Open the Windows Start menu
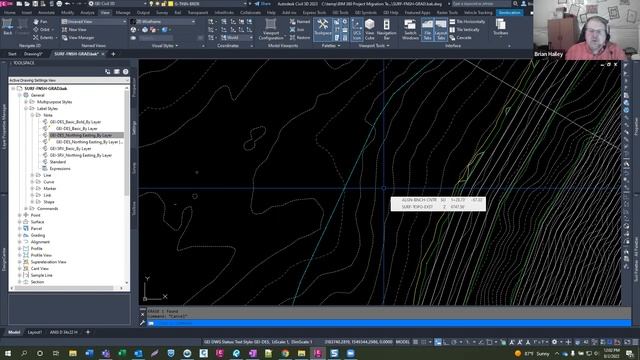The image size is (640, 360). click(x=8, y=353)
